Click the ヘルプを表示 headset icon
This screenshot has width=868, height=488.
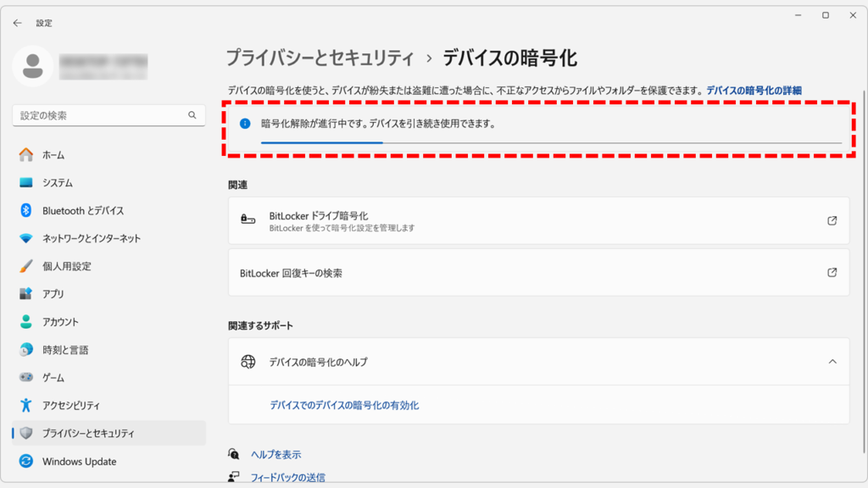[x=234, y=454]
